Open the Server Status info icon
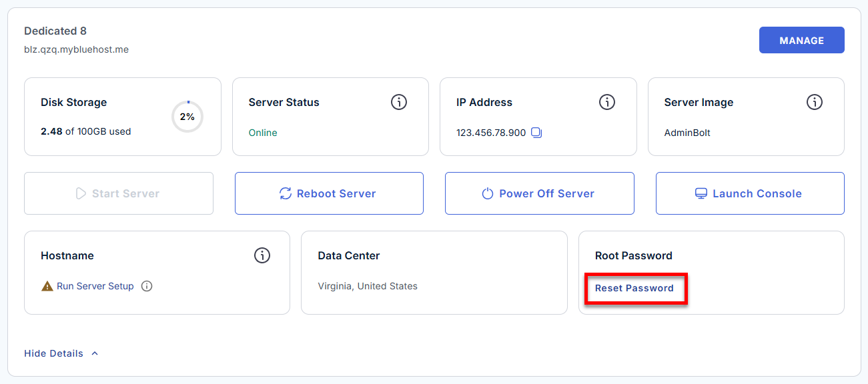Screen dimensions: 868x384 (x=399, y=102)
